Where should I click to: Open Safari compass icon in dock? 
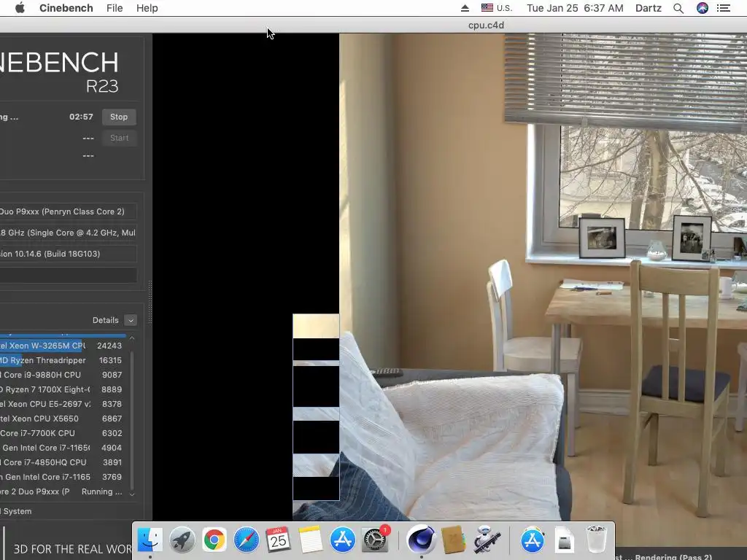click(x=247, y=540)
